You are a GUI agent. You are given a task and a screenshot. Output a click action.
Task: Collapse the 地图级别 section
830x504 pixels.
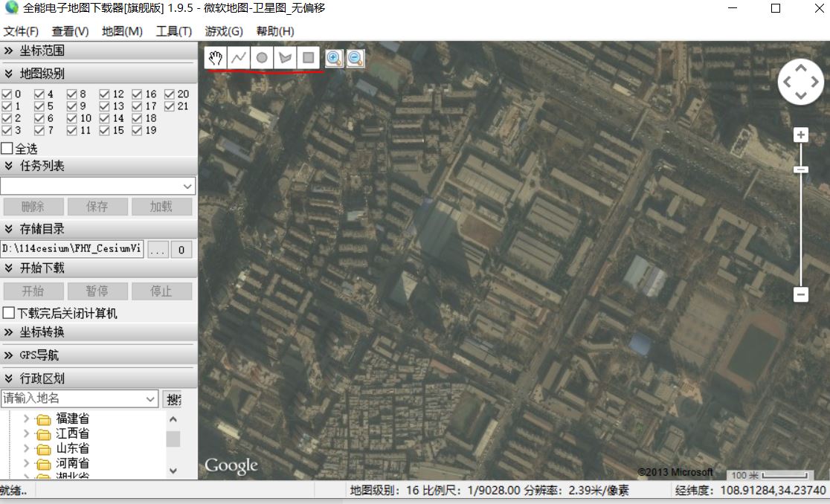(98, 74)
